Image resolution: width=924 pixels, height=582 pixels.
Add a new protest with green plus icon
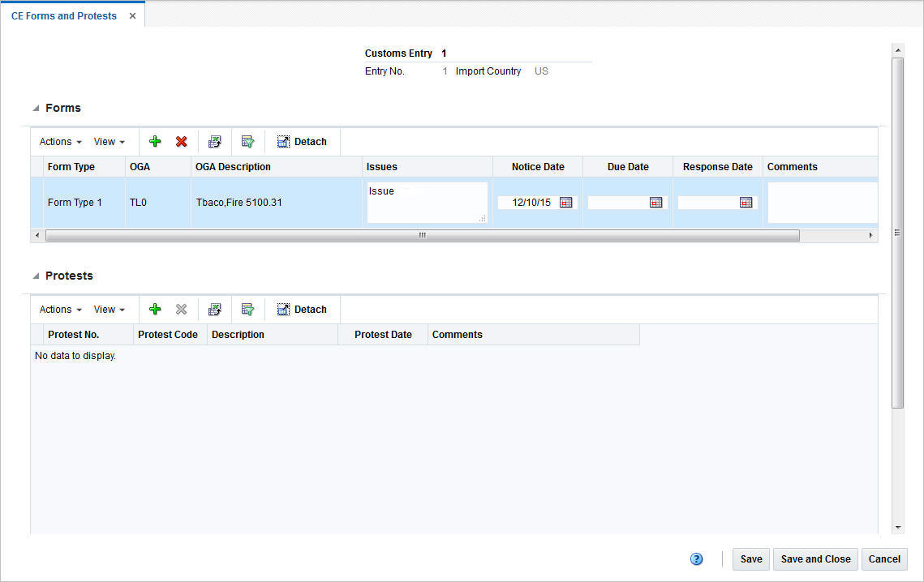tap(155, 310)
